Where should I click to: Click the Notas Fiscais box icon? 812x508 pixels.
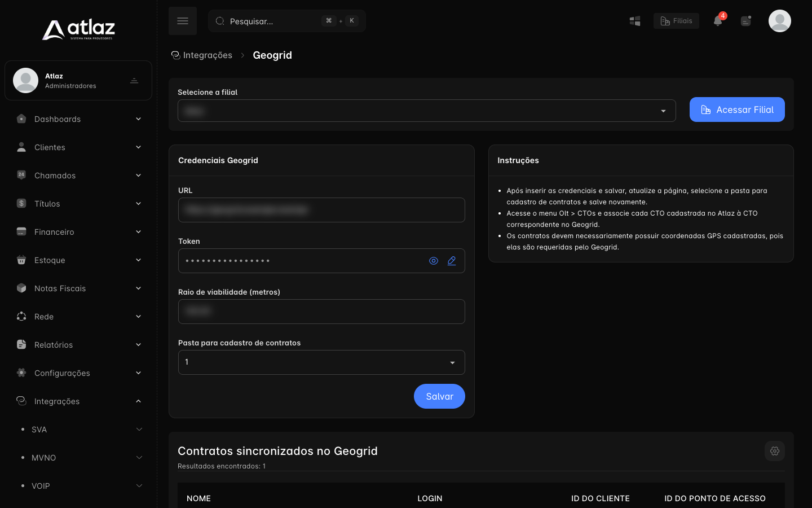coord(21,288)
